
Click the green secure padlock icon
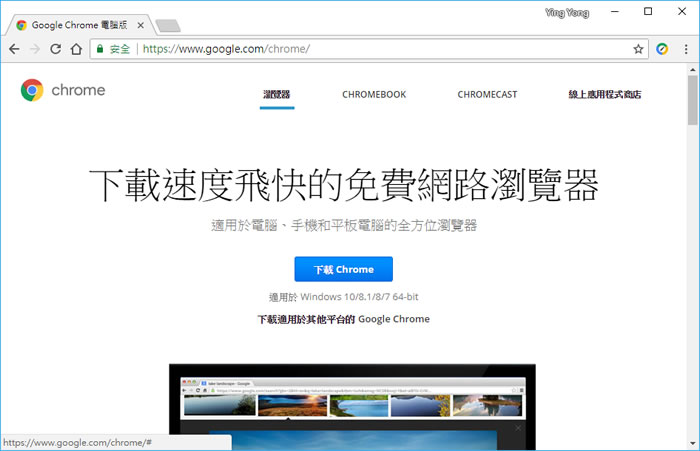[x=100, y=49]
